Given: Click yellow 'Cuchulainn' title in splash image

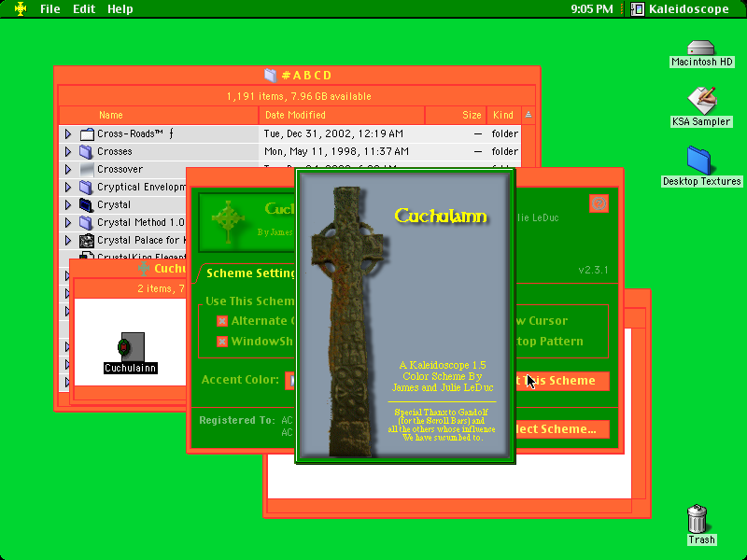Looking at the screenshot, I should point(441,217).
